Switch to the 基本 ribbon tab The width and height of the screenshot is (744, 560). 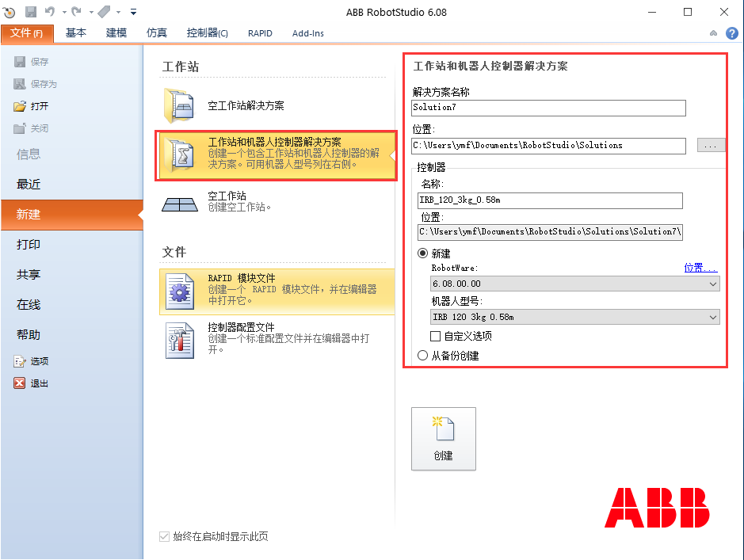76,32
